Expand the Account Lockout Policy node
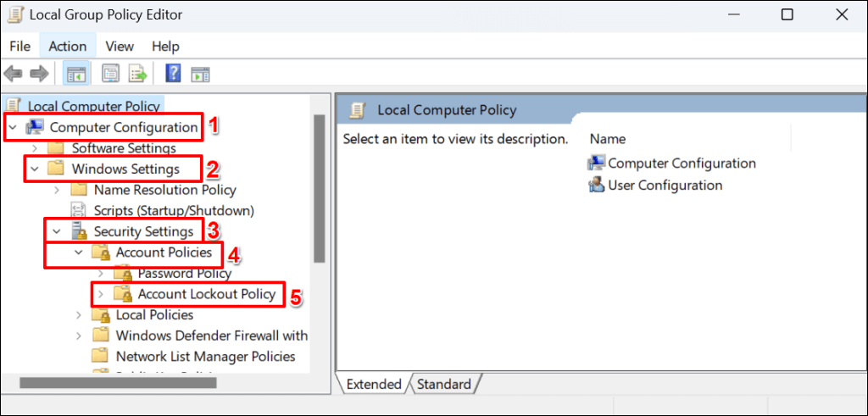This screenshot has height=416, width=868. (101, 295)
